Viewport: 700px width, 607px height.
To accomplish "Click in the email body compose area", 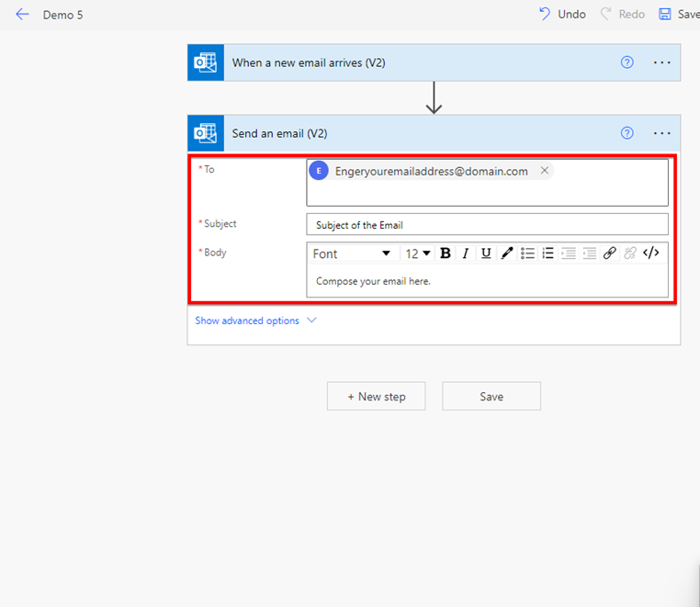I will pyautogui.click(x=487, y=281).
